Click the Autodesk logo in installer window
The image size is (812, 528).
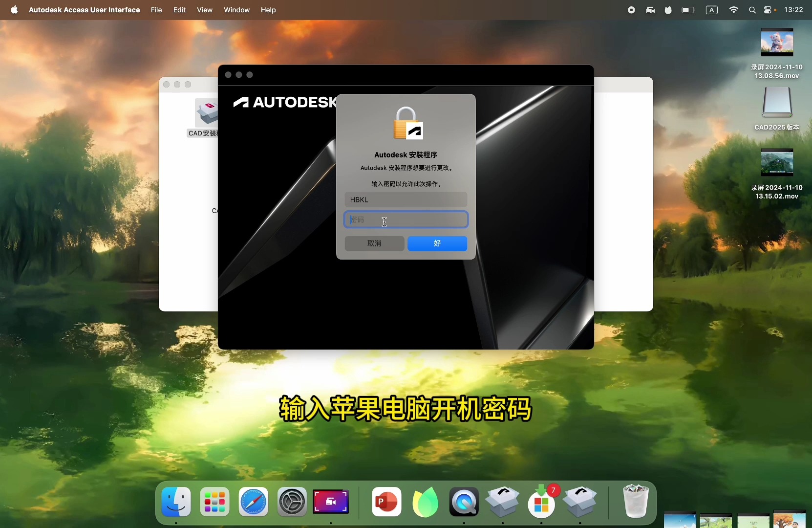click(285, 102)
